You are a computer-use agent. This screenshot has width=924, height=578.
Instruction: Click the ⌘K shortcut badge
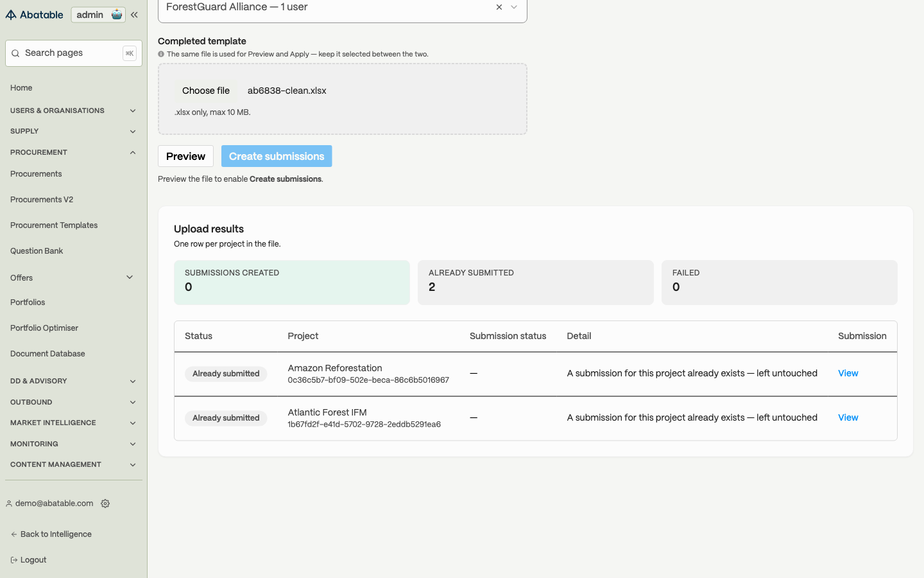(130, 53)
